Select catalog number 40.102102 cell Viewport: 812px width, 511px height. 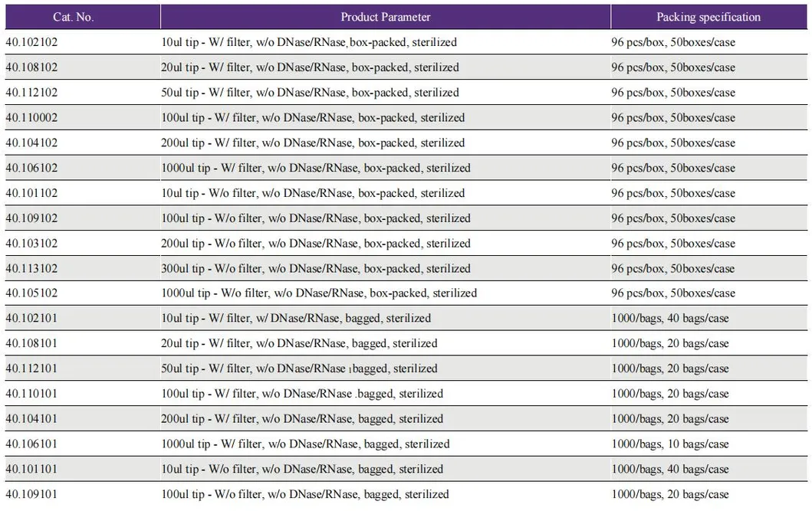pyautogui.click(x=31, y=42)
